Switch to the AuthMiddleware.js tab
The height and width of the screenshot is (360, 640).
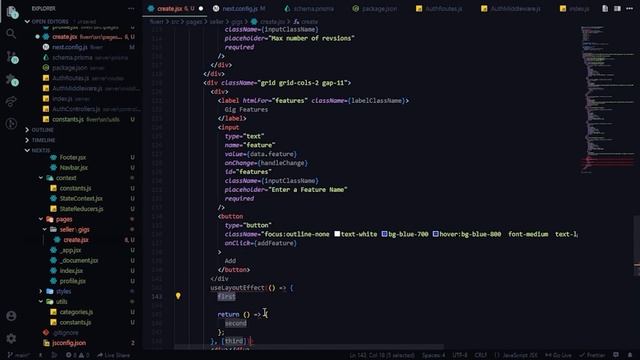pos(511,9)
